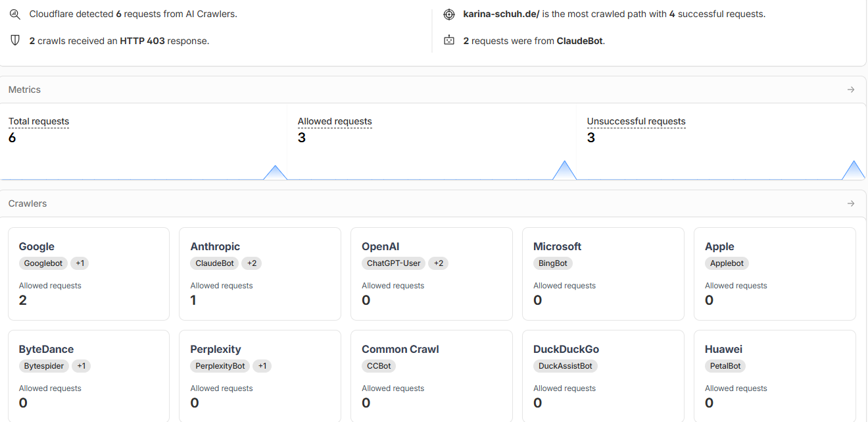Click the karina-schuh.de/ path text

coord(501,14)
